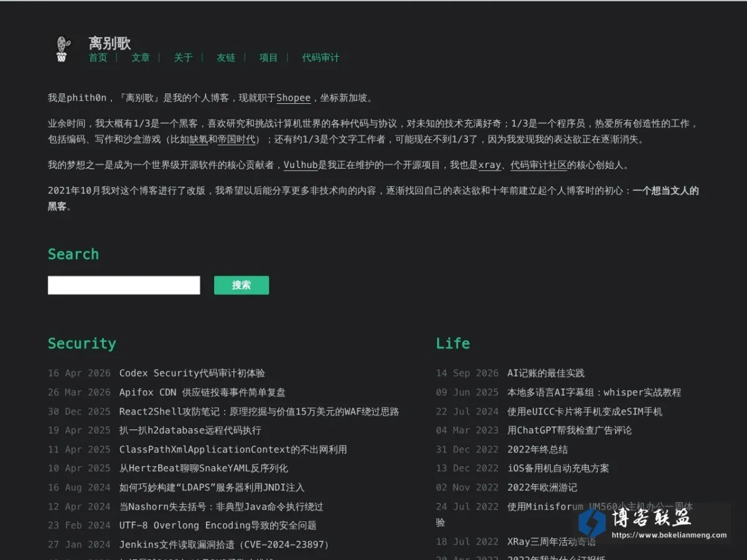The height and width of the screenshot is (560, 747).
Task: Open UTF-8 Overlong Encoding article
Action: pos(218,526)
